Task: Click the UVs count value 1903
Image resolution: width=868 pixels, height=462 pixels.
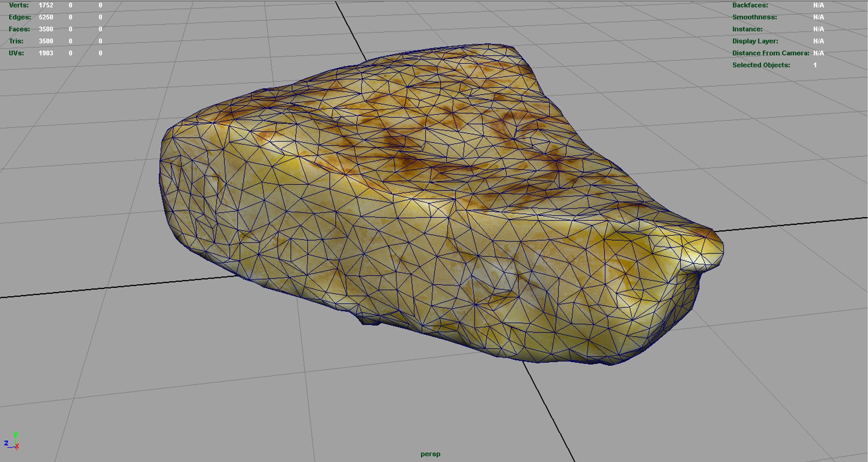Action: tap(46, 53)
